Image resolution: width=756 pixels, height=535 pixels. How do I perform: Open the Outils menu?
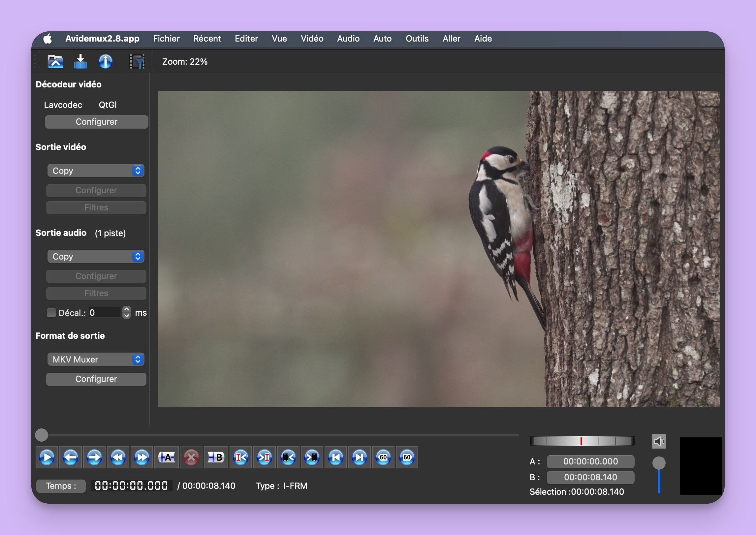(x=417, y=39)
